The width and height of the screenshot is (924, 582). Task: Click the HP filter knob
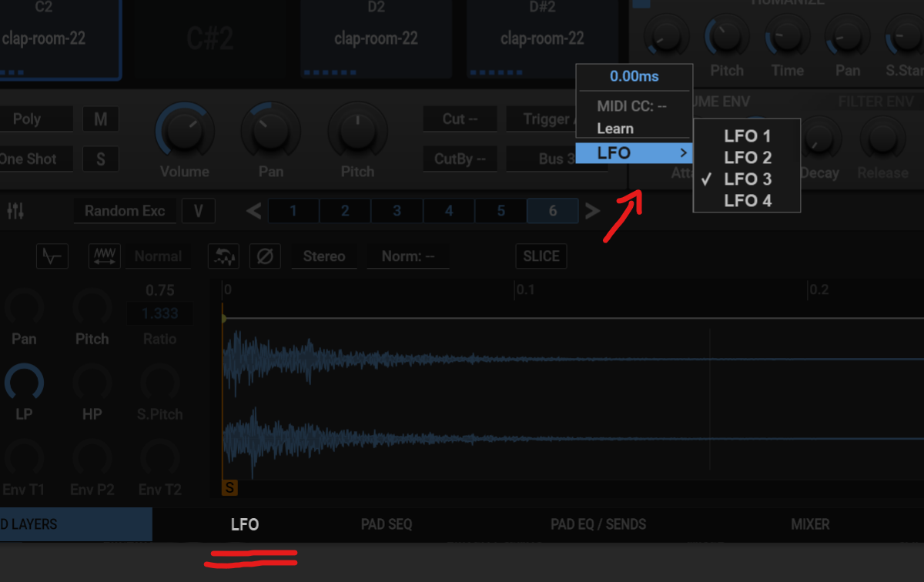92,383
